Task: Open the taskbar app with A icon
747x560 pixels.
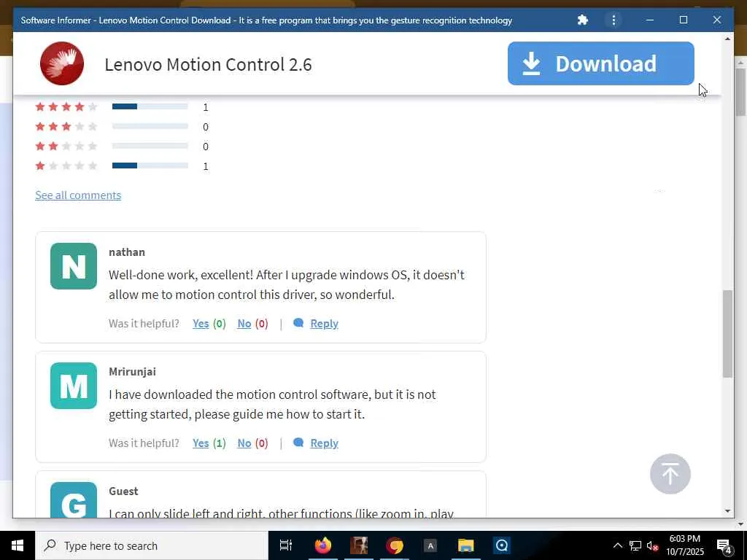Action: pos(430,545)
